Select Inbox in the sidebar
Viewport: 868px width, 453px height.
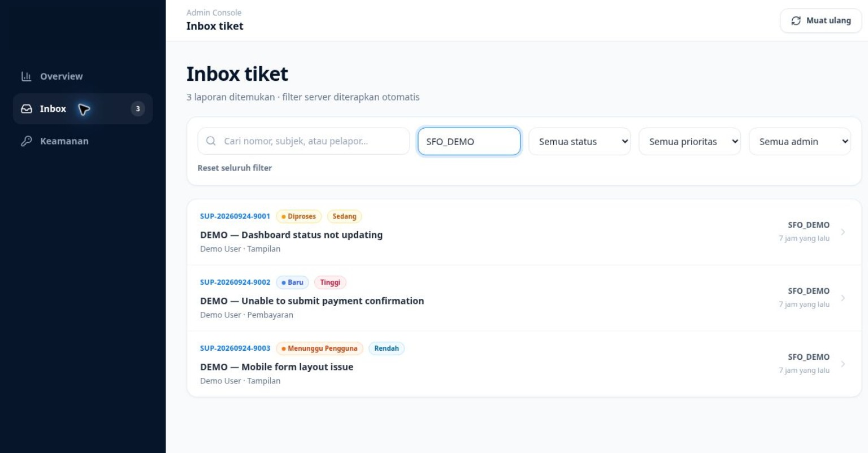83,109
